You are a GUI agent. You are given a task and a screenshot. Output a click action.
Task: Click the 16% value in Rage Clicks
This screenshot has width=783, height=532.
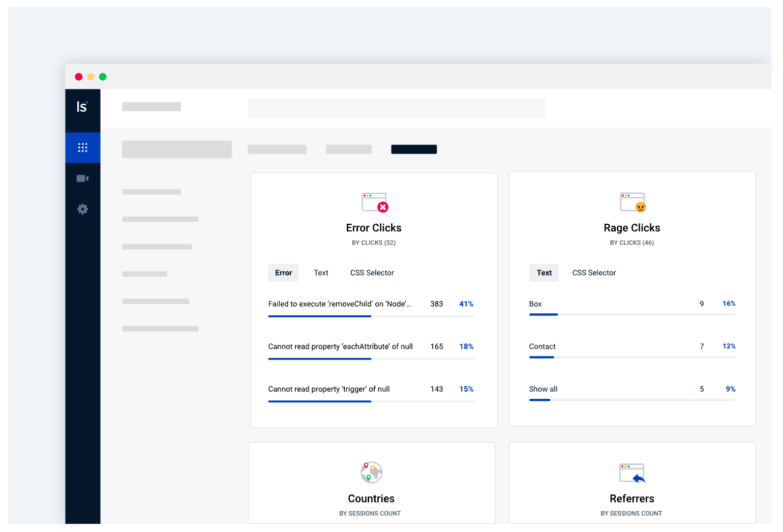tap(729, 304)
